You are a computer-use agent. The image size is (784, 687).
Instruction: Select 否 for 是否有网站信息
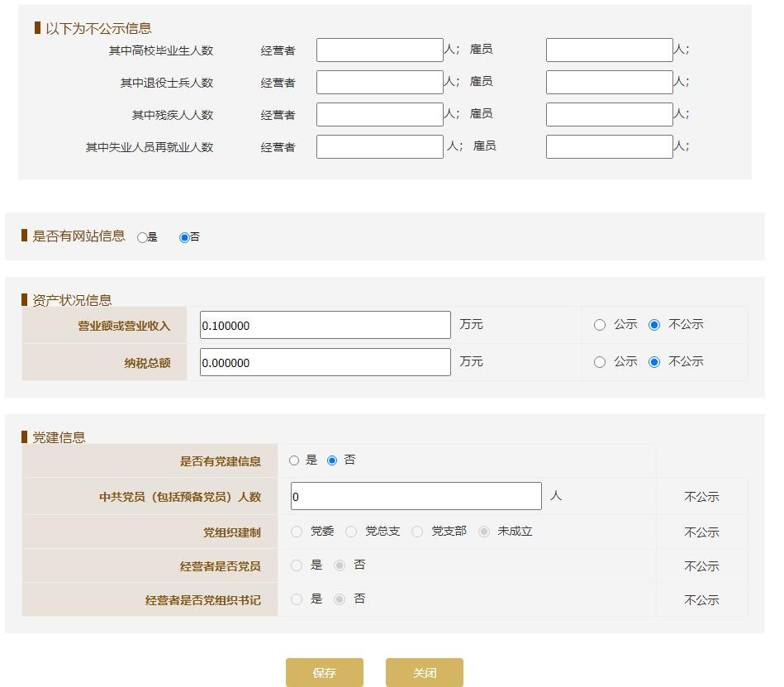pos(184,238)
